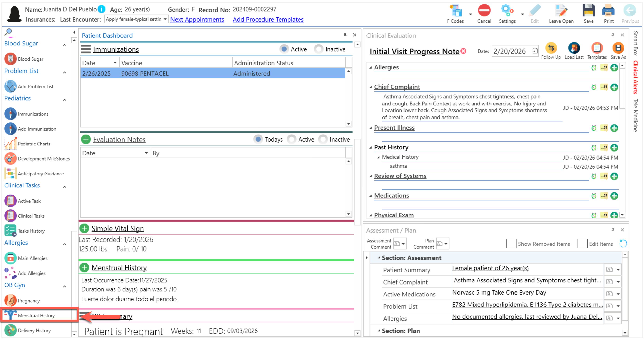Click the Load Last icon
Screen dimensions: 644x340
574,48
